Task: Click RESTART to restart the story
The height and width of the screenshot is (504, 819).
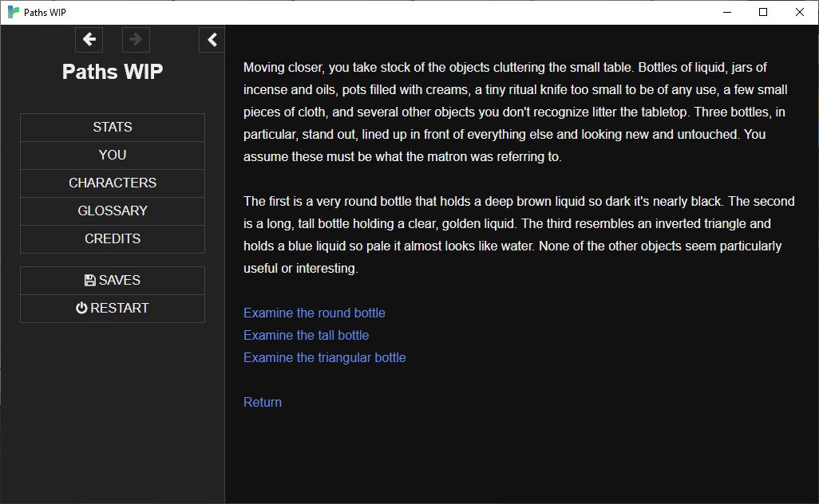Action: (112, 308)
